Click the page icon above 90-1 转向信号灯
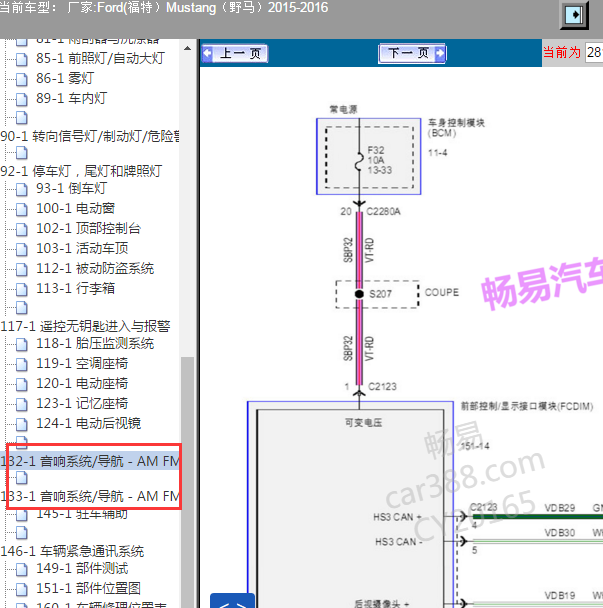 [22, 118]
